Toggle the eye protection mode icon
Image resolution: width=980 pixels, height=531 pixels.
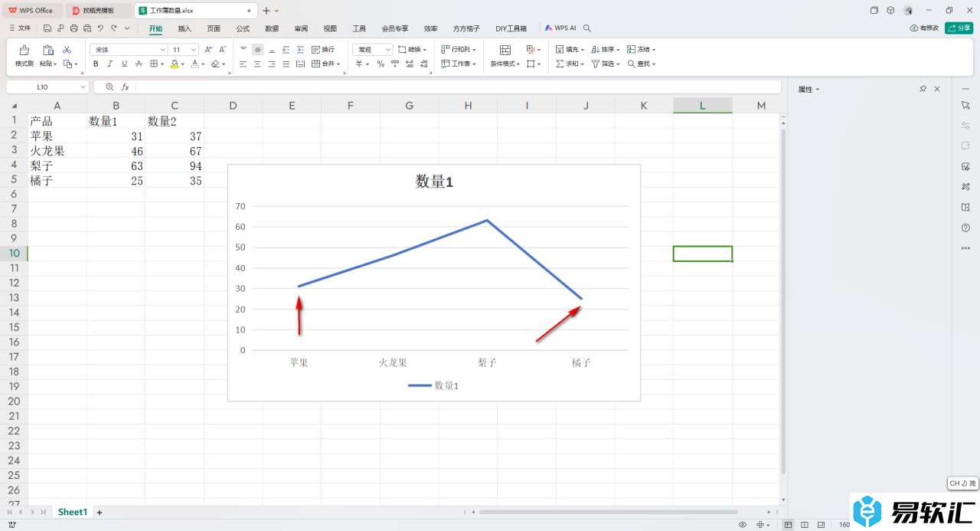[x=742, y=525]
